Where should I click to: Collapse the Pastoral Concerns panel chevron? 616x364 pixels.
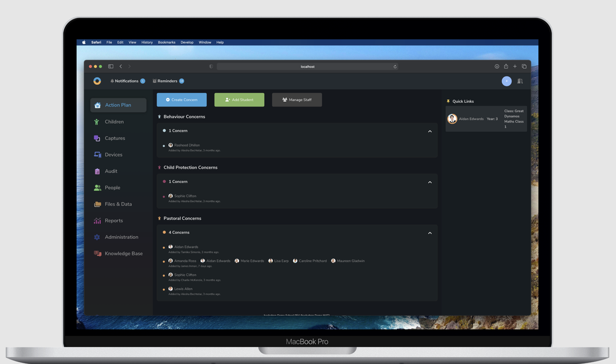430,233
